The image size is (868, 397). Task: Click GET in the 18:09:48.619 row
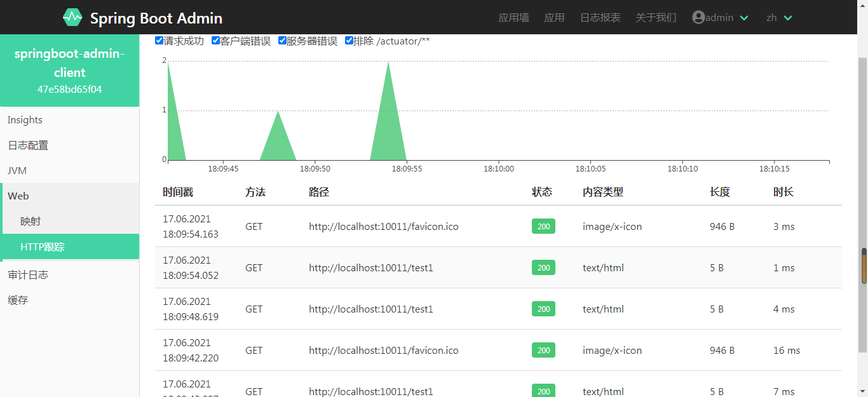pos(254,309)
